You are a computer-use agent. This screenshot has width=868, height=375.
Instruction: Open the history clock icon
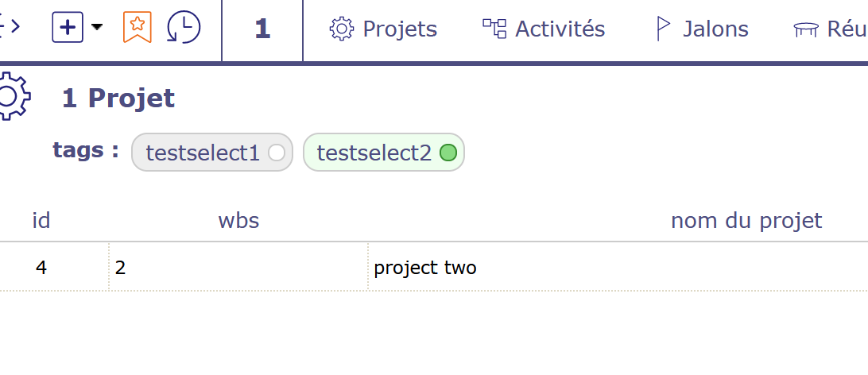(x=184, y=28)
